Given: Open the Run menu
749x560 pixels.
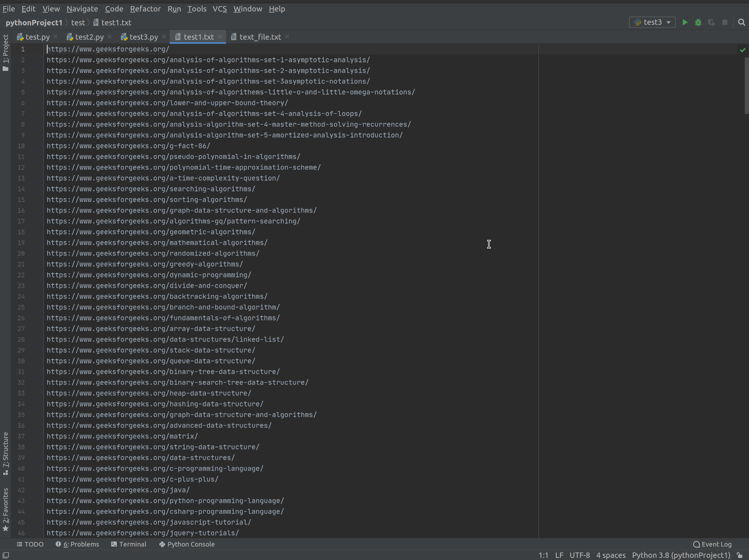Looking at the screenshot, I should point(174,9).
